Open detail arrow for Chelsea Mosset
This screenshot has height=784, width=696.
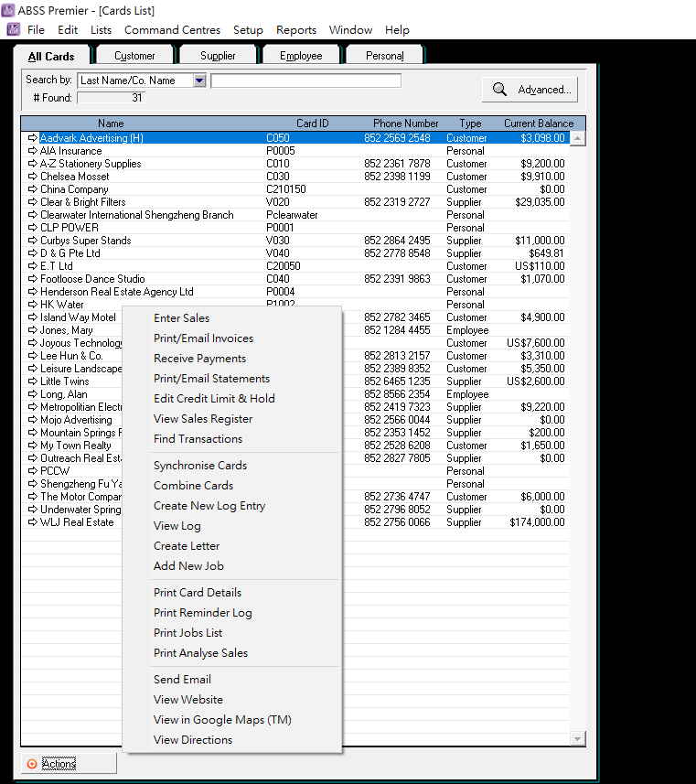(x=33, y=176)
